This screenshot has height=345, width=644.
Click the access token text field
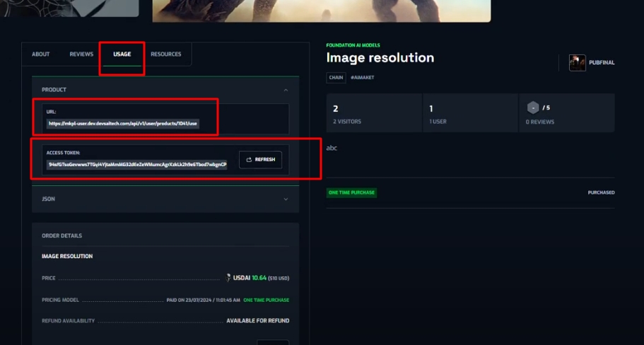point(137,164)
